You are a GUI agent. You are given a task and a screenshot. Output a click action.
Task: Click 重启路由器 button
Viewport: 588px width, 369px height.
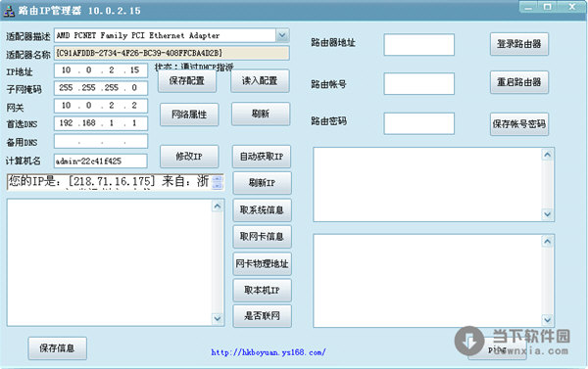coord(519,82)
